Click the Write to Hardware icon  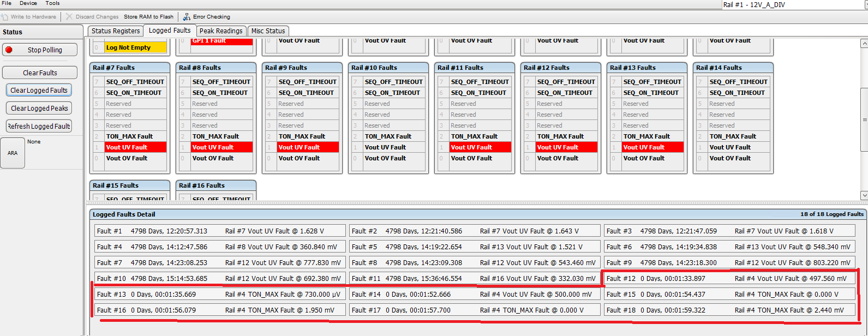[5, 17]
